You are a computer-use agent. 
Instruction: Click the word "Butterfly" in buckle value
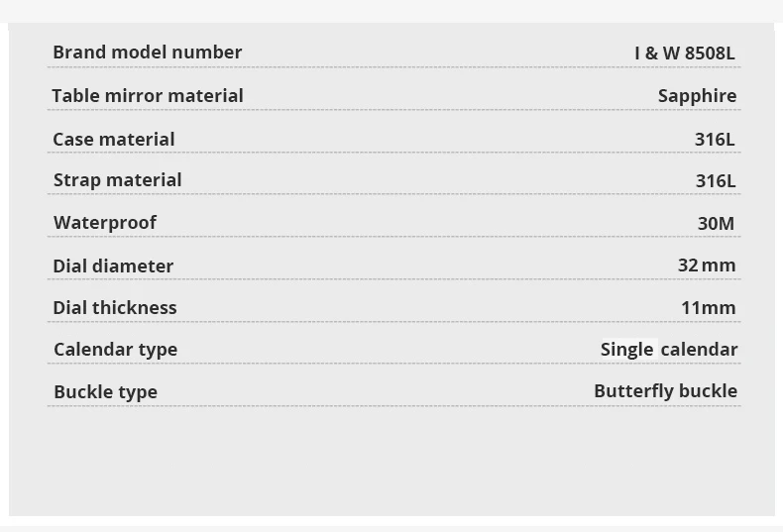click(x=633, y=391)
